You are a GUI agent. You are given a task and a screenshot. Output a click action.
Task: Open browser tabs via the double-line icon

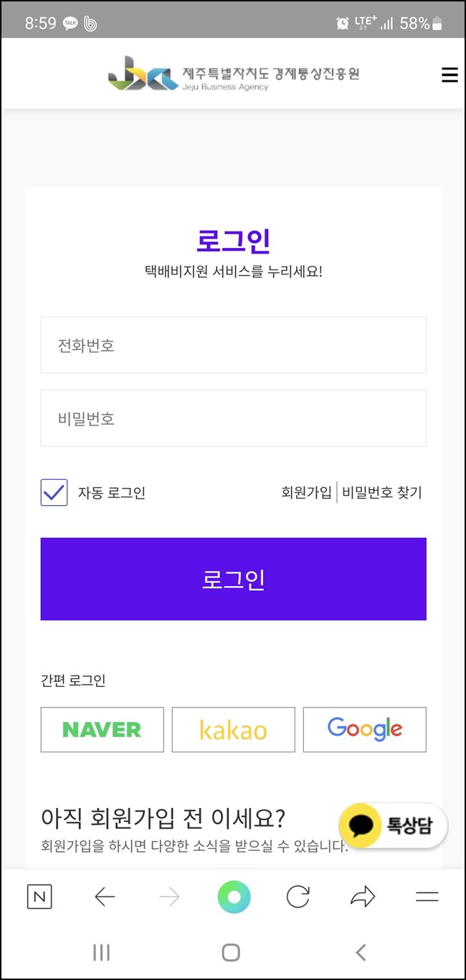point(427,895)
